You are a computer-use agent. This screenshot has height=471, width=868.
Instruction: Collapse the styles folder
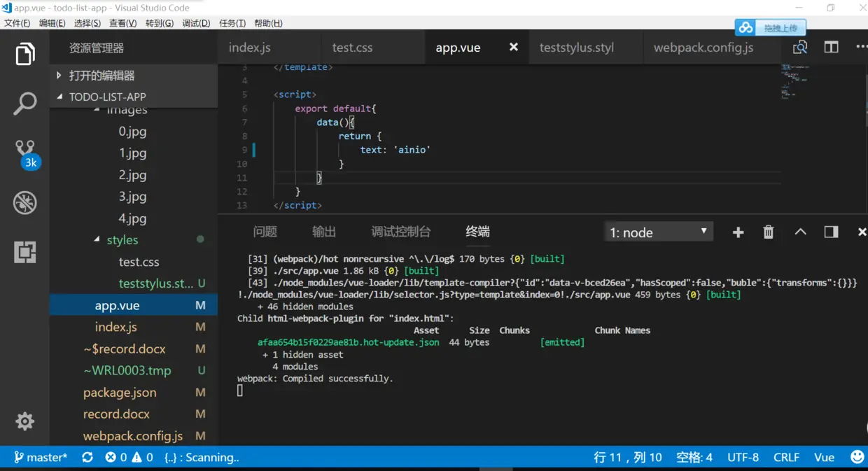[x=122, y=239]
